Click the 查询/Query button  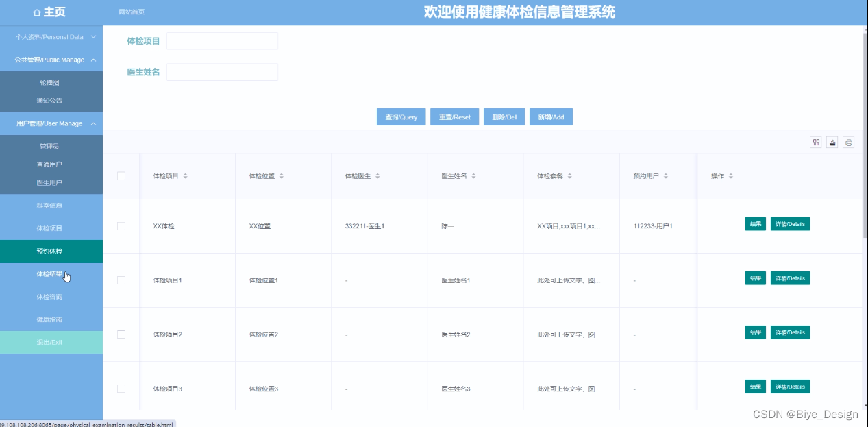[401, 117]
